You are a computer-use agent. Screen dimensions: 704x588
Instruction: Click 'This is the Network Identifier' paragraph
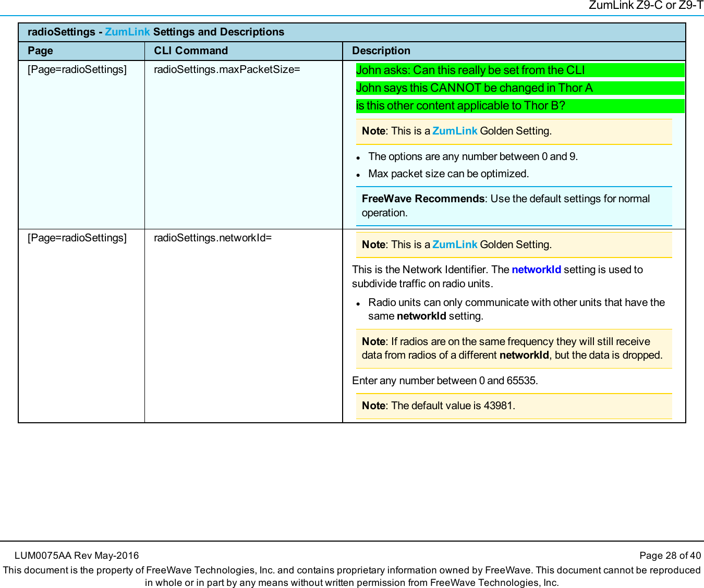click(497, 276)
